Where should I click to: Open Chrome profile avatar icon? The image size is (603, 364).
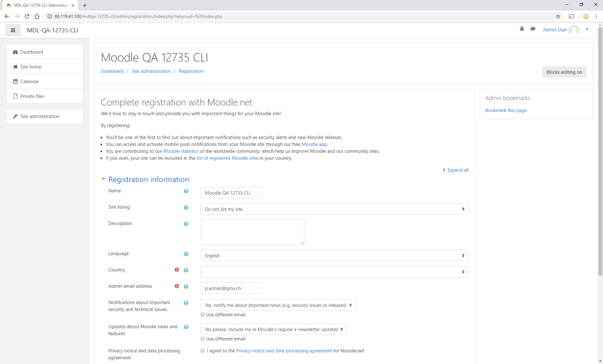pyautogui.click(x=586, y=16)
